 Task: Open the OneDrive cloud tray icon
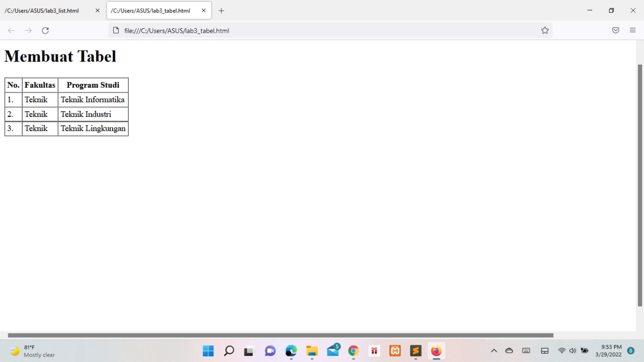click(509, 351)
